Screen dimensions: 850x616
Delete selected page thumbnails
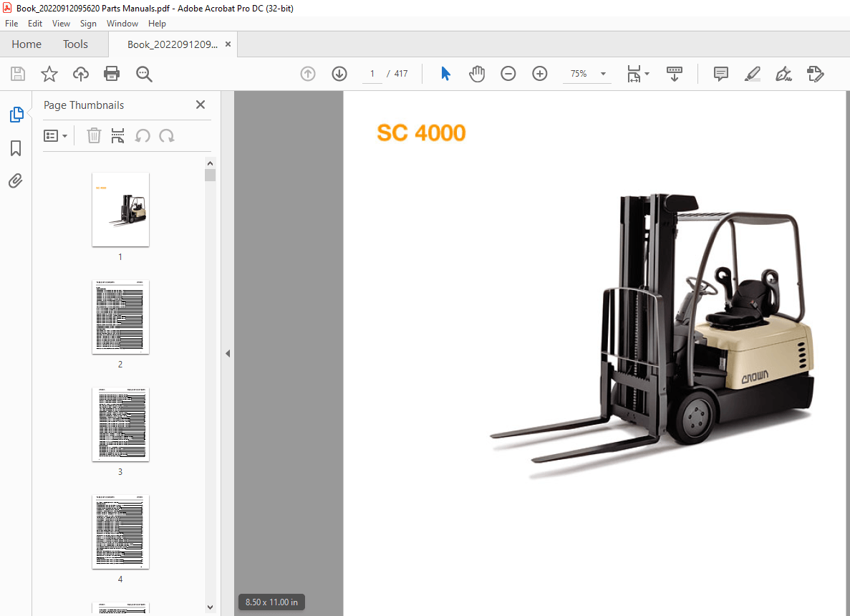[94, 135]
